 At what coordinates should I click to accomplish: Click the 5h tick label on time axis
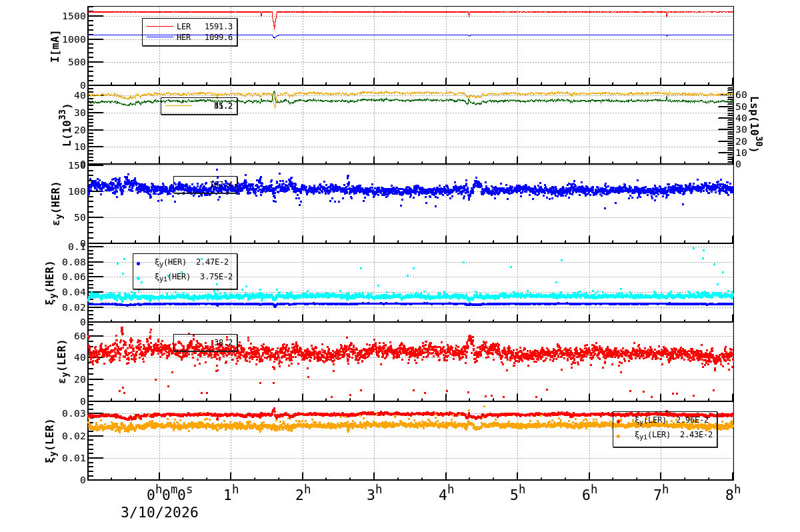pyautogui.click(x=518, y=494)
